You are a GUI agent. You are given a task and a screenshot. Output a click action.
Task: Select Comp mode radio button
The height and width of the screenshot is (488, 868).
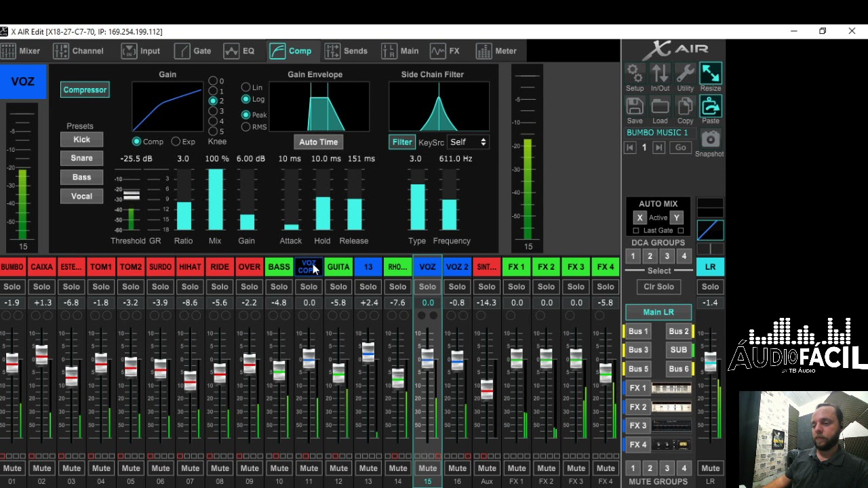137,142
